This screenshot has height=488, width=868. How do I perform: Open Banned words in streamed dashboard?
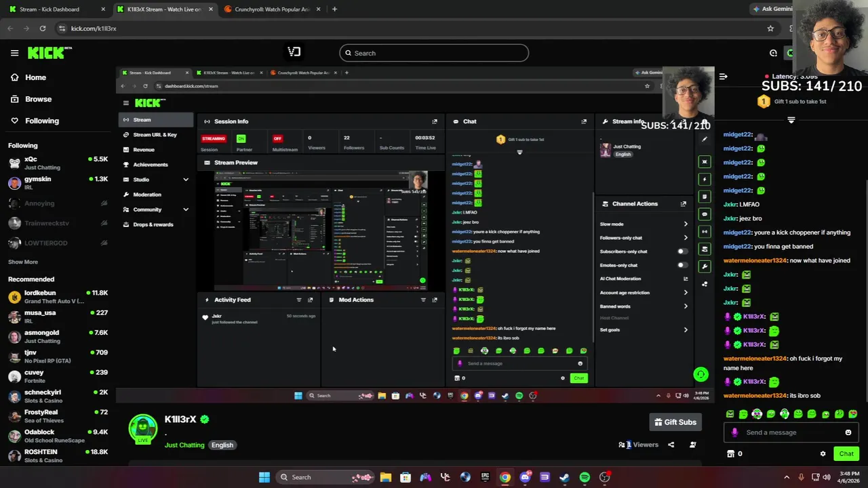coord(644,306)
